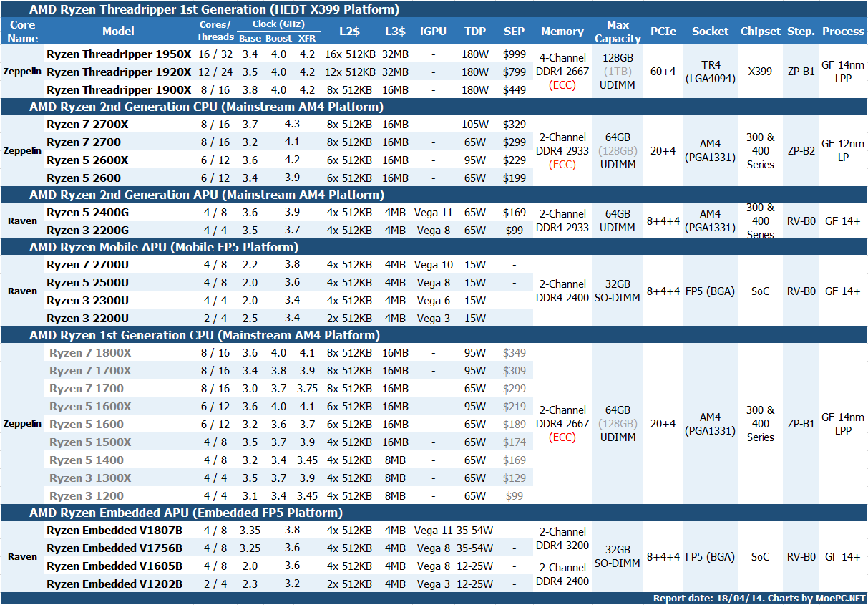Click the $219 price for Ryzen 5 1600X
The height and width of the screenshot is (605, 868).
(x=514, y=407)
